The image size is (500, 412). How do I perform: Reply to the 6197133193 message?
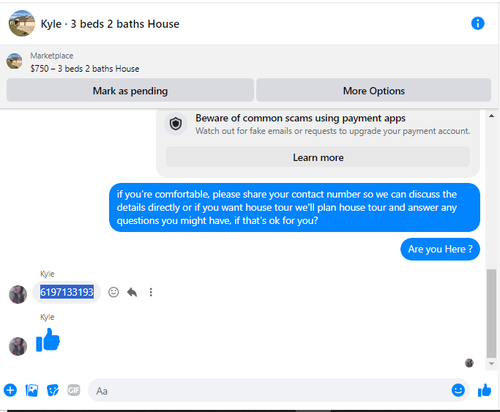pyautogui.click(x=132, y=292)
